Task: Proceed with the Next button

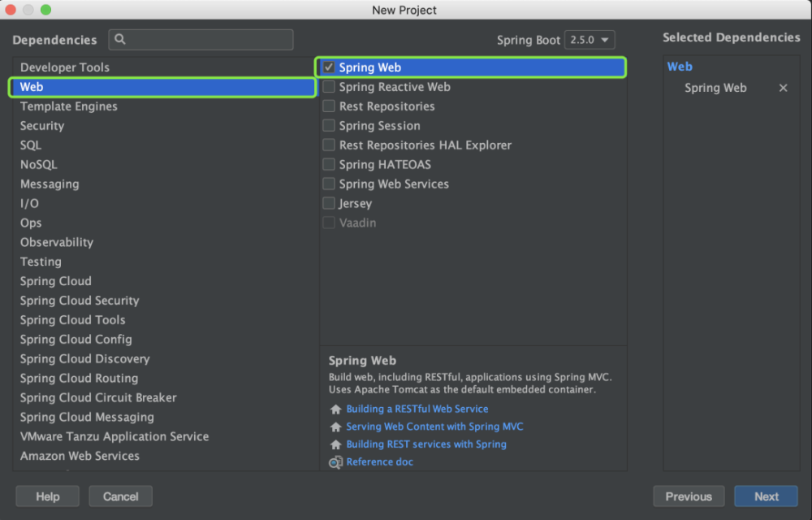Action: click(x=766, y=496)
